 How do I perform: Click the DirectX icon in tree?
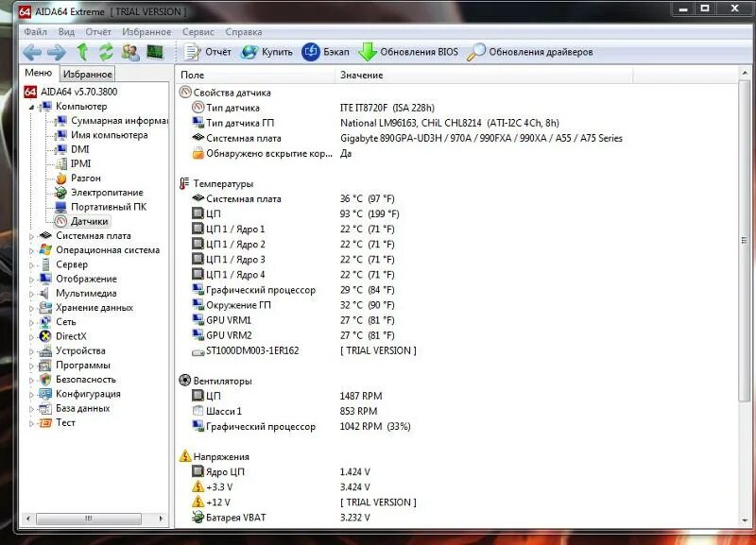coord(45,336)
